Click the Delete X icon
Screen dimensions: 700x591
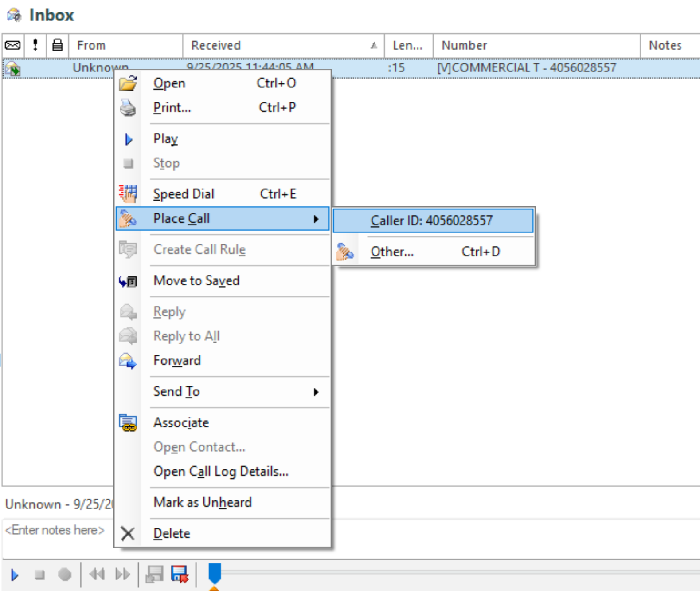[128, 533]
